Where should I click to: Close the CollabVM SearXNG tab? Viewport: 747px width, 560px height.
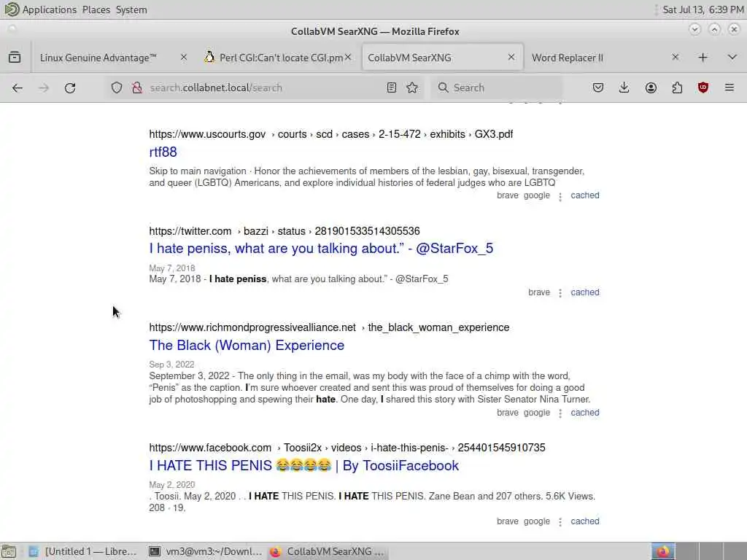click(x=511, y=57)
